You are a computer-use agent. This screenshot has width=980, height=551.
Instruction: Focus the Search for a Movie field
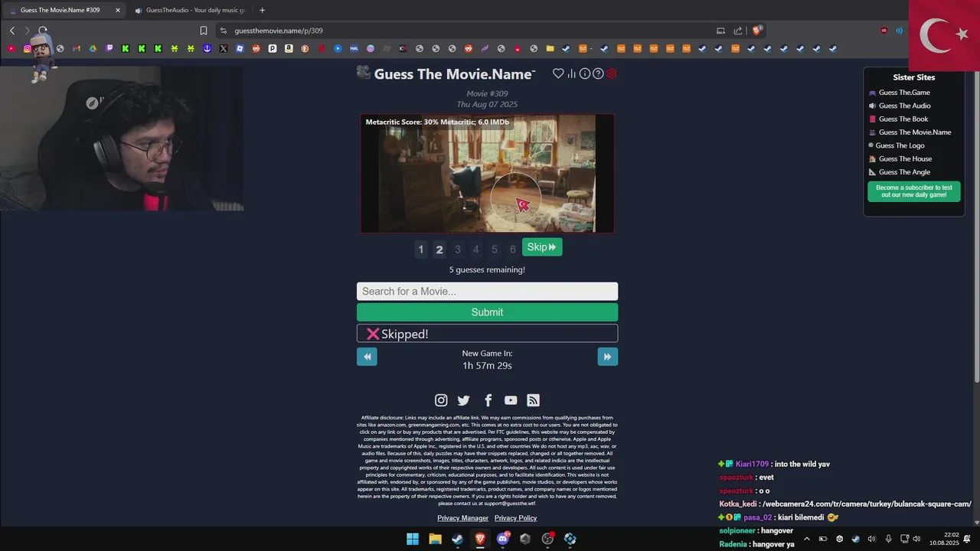487,292
